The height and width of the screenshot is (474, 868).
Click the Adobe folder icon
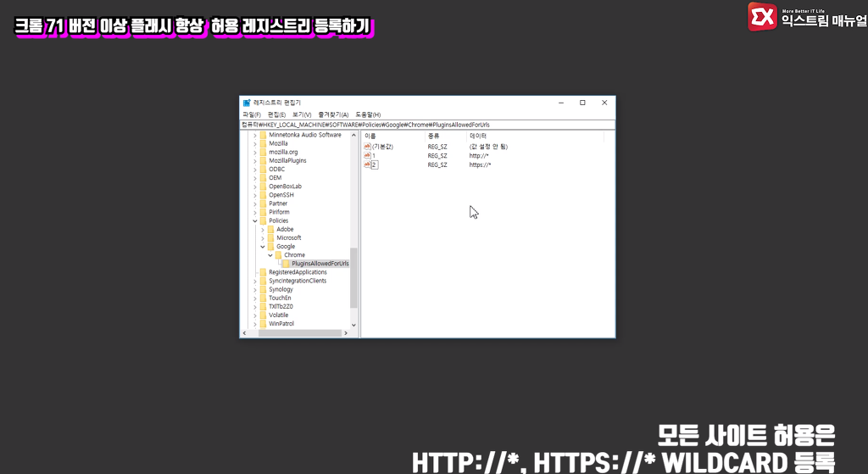tap(270, 229)
